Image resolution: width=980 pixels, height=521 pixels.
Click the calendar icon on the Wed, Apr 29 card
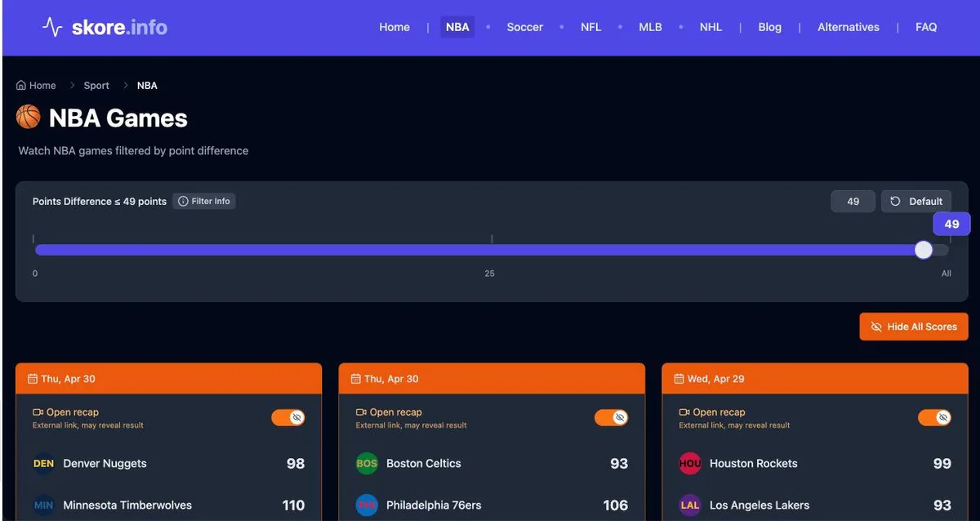point(679,379)
